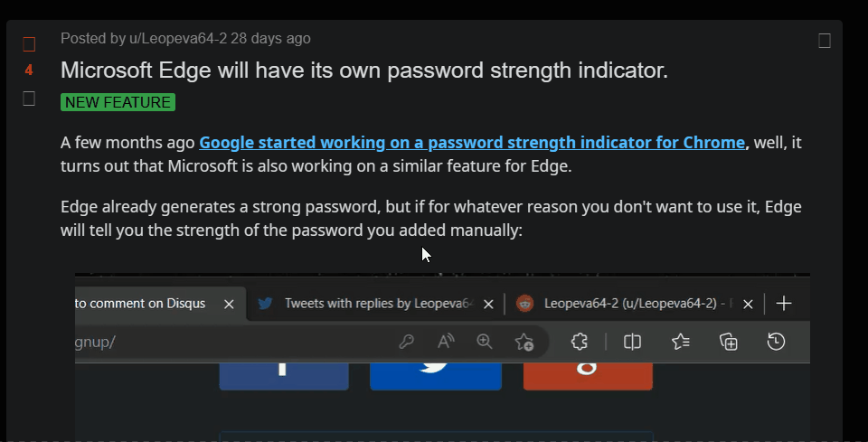Open u/Leopeva64-2 author profile link

pos(178,39)
